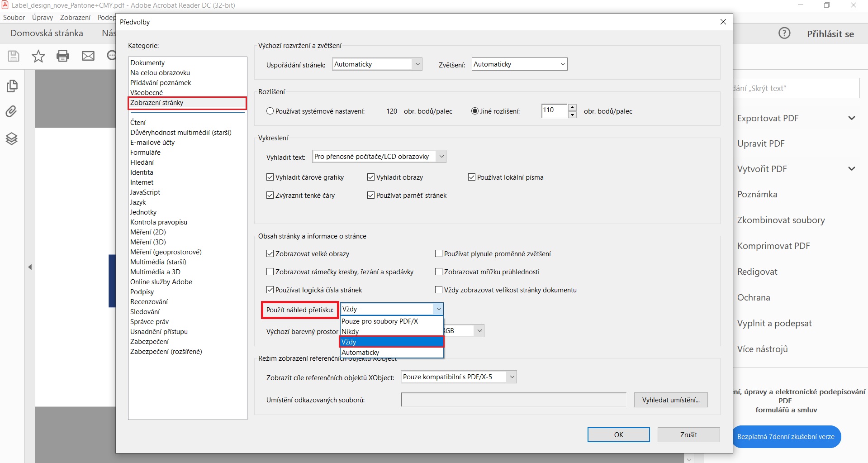The height and width of the screenshot is (463, 868).
Task: Open 'Výchozí barevný prostor' dropdown arrow
Action: (x=479, y=331)
